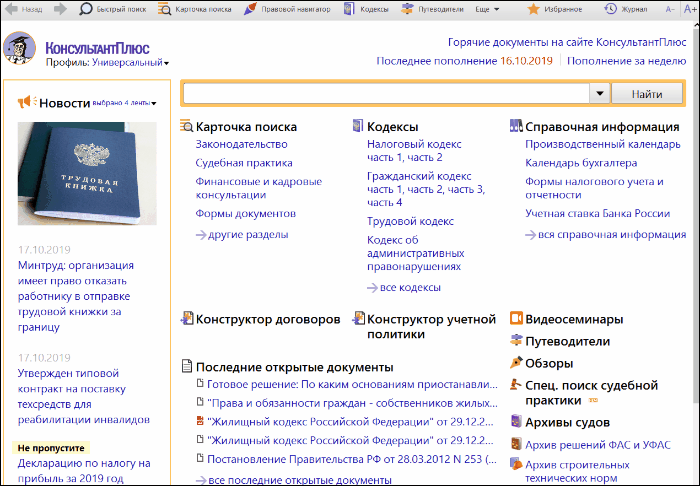
Task: Expand the Еще toolbar dropdown
Action: [x=487, y=9]
